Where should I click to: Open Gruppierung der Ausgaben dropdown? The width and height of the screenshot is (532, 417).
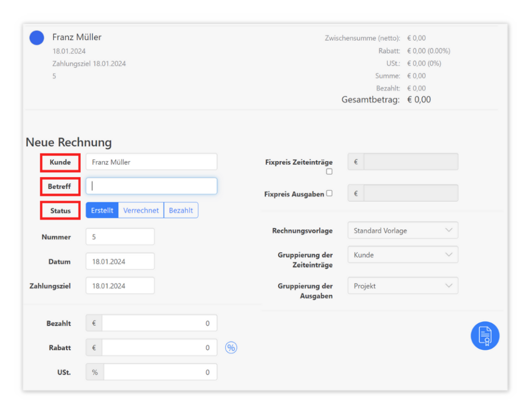click(x=402, y=286)
